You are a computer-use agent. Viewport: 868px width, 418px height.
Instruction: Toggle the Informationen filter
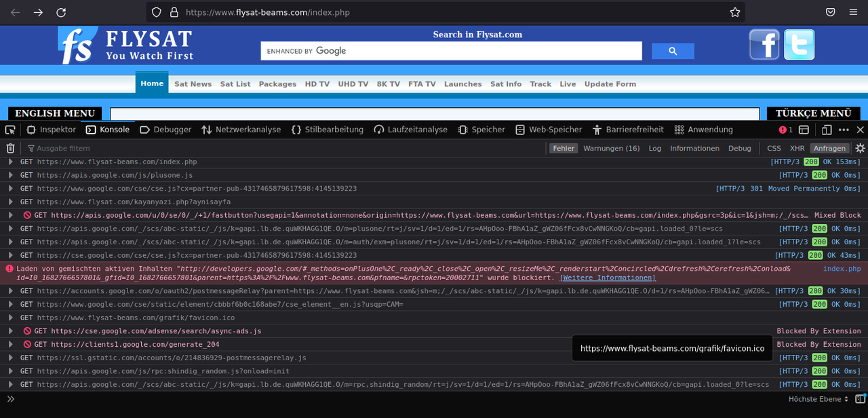[694, 148]
